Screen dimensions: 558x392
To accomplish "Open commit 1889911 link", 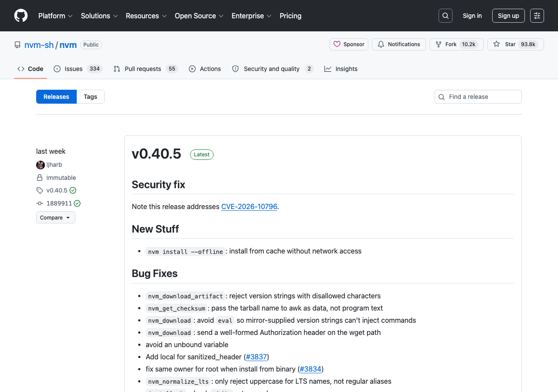I will tap(59, 203).
